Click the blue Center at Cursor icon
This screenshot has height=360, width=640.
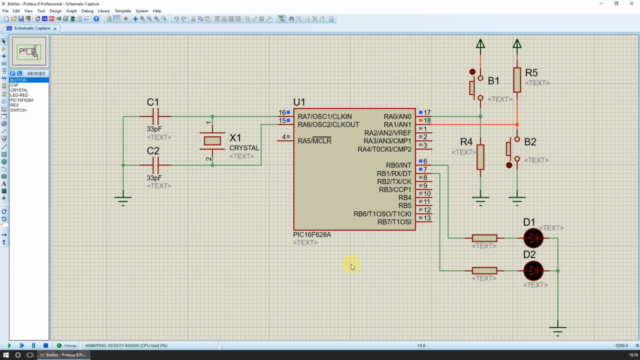135,19
